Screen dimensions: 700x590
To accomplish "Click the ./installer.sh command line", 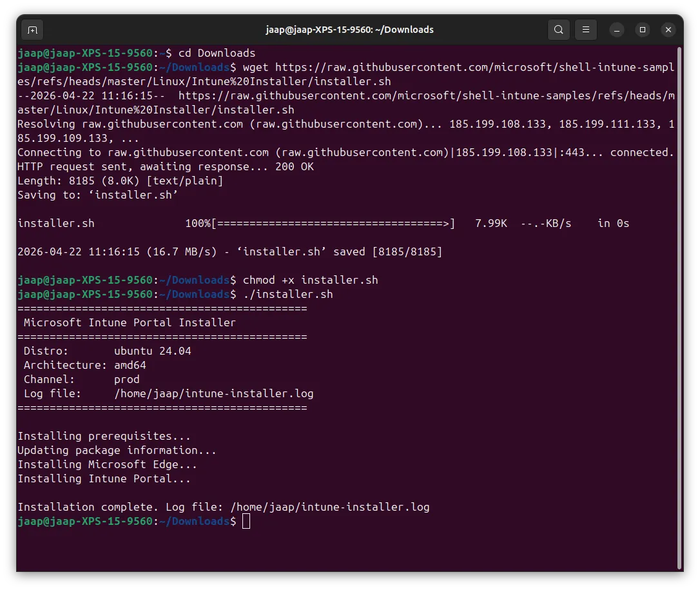I will click(288, 294).
